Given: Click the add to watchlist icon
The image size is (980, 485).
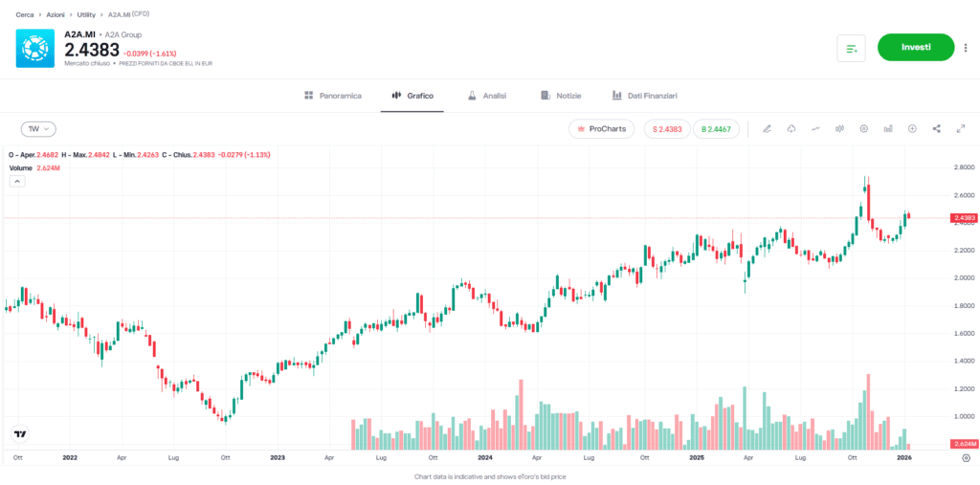Looking at the screenshot, I should [x=851, y=48].
